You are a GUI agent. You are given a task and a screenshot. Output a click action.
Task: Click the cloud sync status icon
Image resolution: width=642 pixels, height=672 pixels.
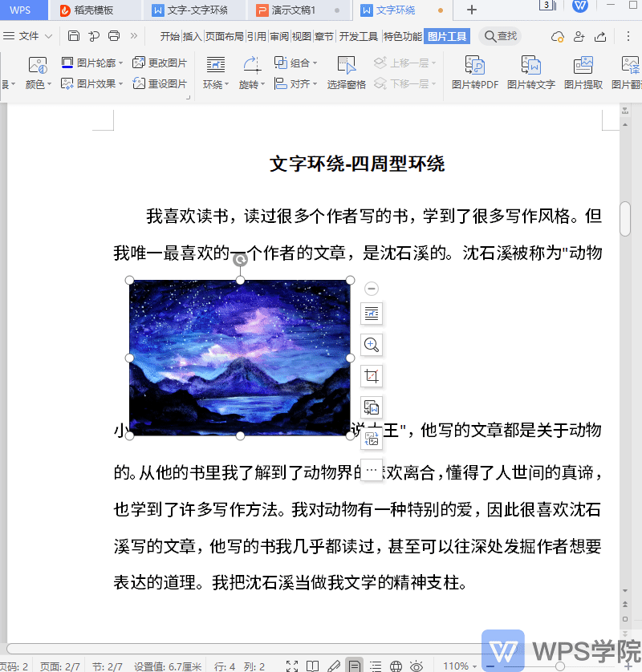[558, 37]
